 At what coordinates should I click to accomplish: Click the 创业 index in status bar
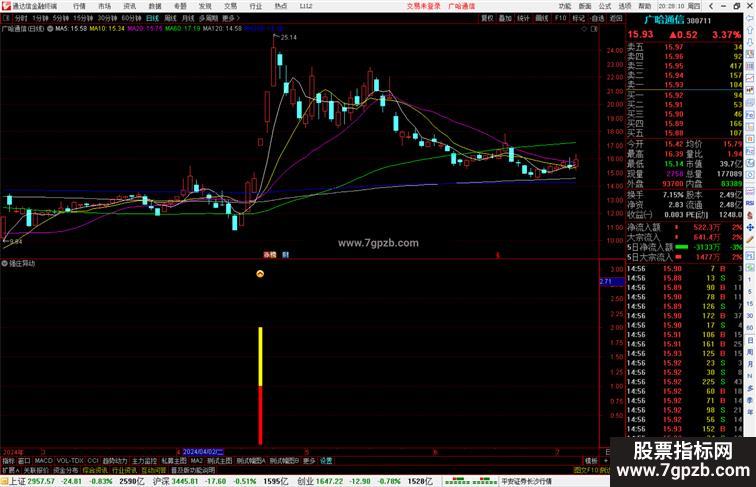pos(305,481)
